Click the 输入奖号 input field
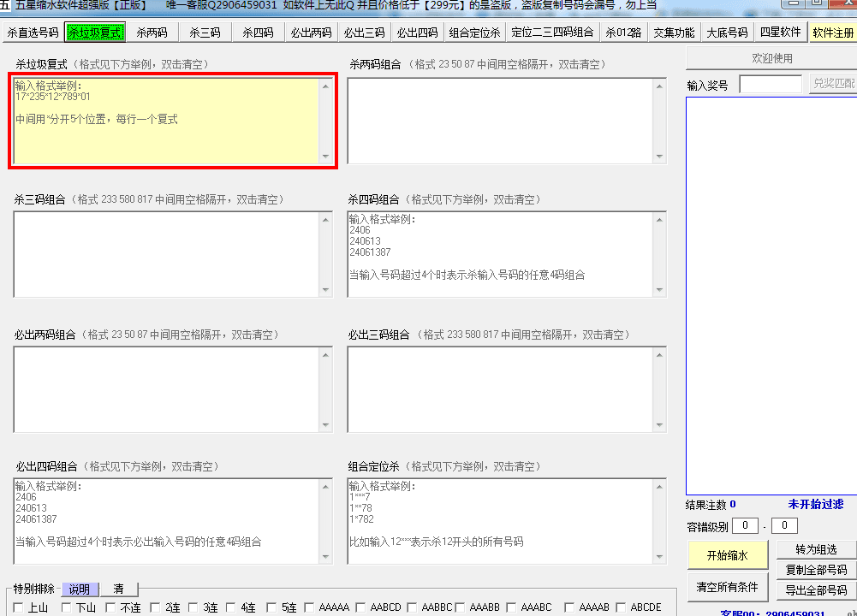This screenshot has height=616, width=857. [x=771, y=84]
